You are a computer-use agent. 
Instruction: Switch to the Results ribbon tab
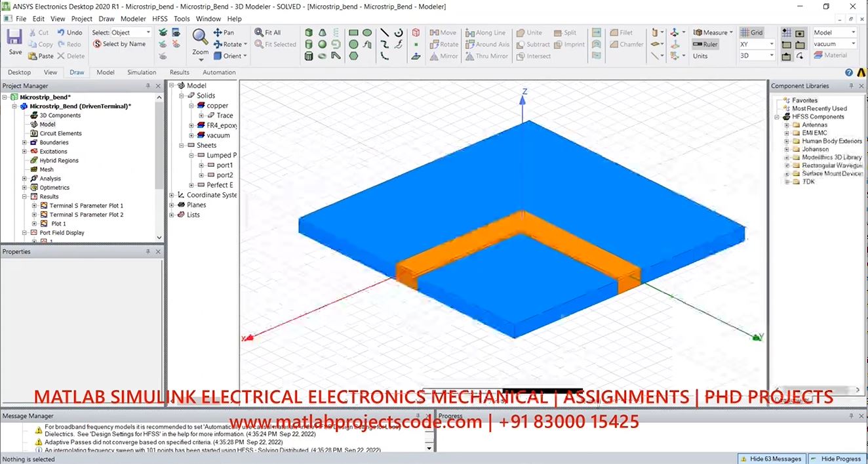(179, 72)
